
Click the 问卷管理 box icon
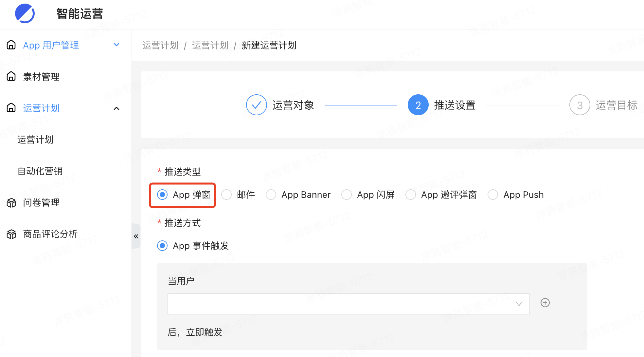(11, 203)
